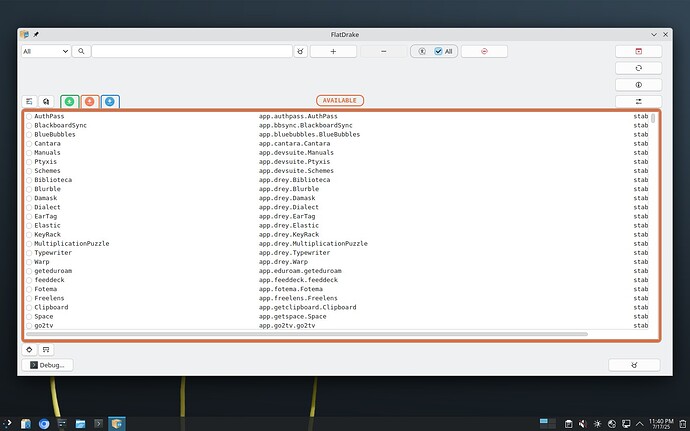Viewport: 690px width, 431px height.
Task: Click the EarTag app name
Action: [x=46, y=216]
